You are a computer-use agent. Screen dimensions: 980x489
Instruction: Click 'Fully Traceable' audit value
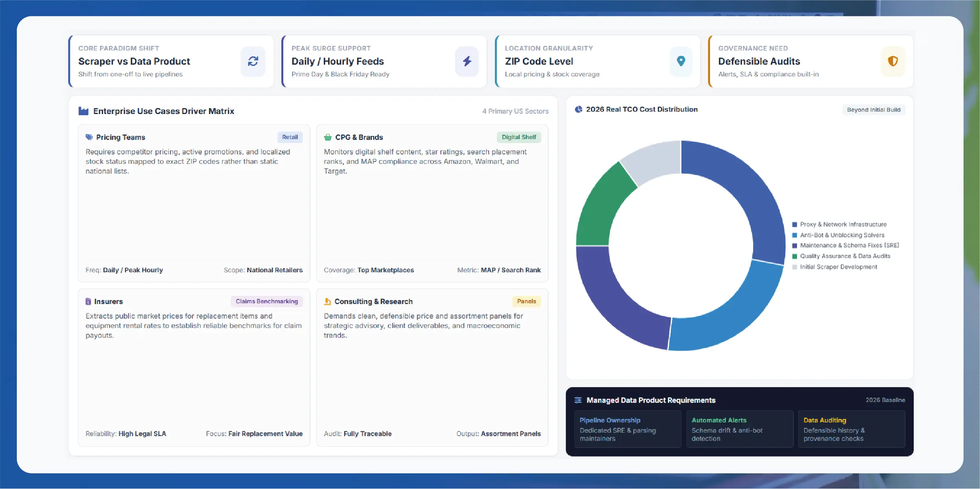coord(368,434)
